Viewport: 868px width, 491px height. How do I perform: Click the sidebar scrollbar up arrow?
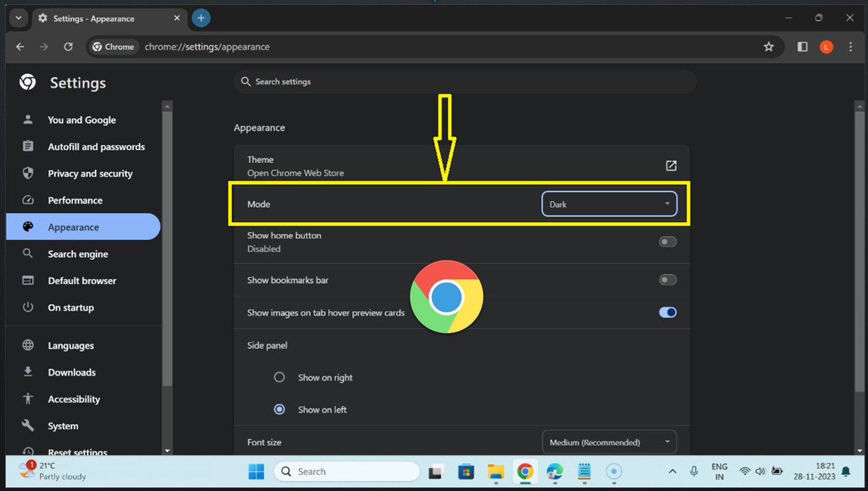point(167,105)
